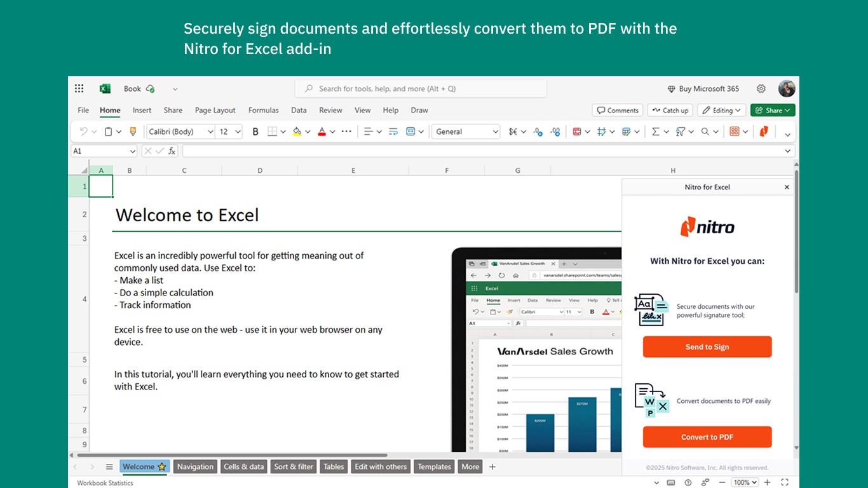Click the Add-ins grid icon
Viewport: 868px width, 488px height.
coord(735,132)
